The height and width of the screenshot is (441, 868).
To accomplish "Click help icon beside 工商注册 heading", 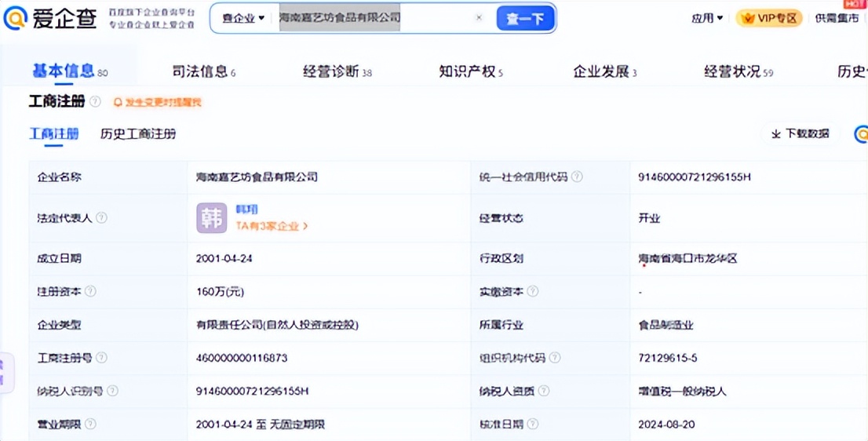I will pos(95,101).
